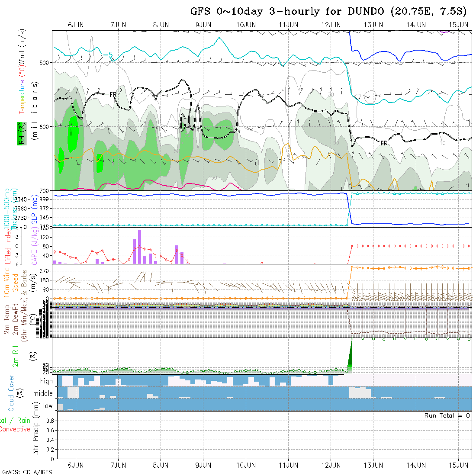Screen dimensions: 476x476
Task: Click the 'high' cloud cover row label
Action: 46,381
